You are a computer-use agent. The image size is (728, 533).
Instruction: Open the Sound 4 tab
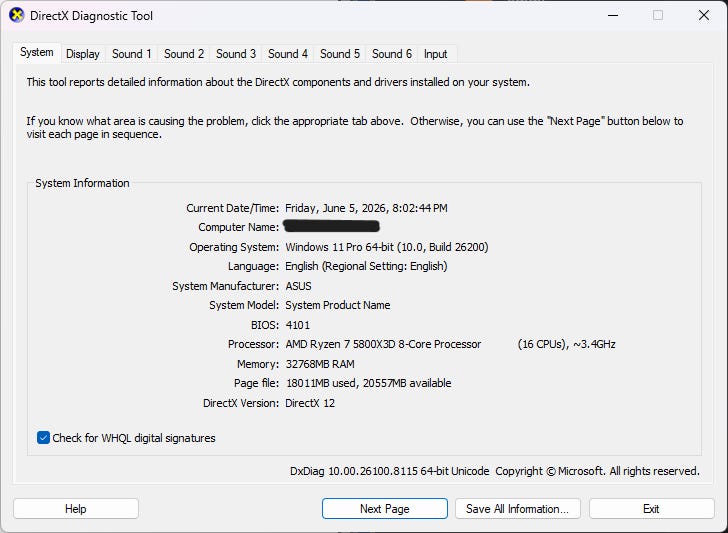[x=288, y=54]
